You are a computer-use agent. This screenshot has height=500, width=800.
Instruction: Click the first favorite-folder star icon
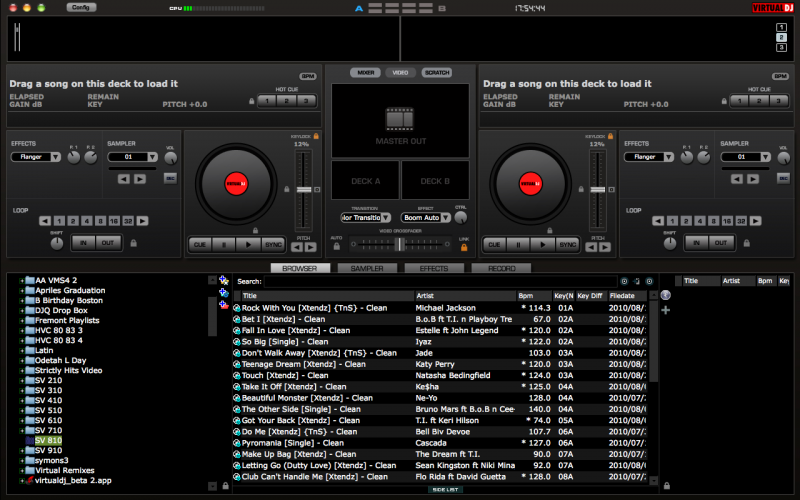[223, 280]
